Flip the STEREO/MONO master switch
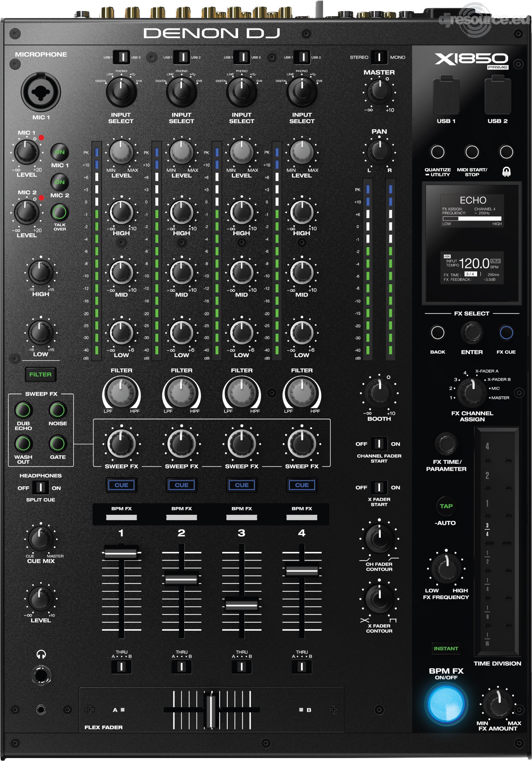The width and height of the screenshot is (532, 761). [x=379, y=57]
